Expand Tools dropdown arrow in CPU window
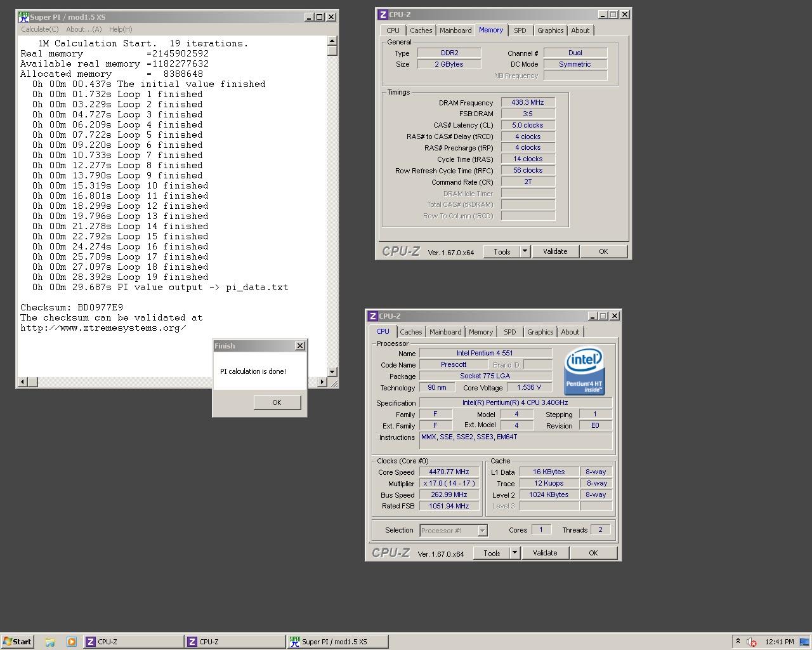 (514, 554)
